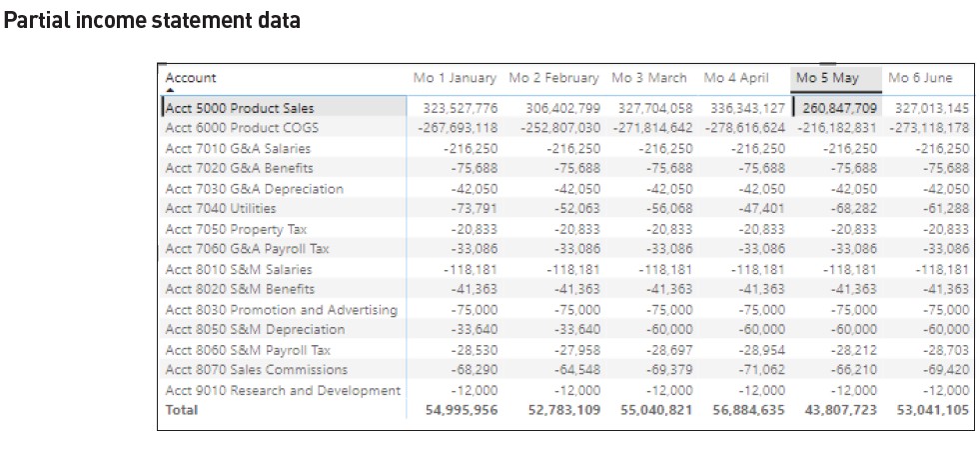Viewport: 980px width, 459px height.
Task: Select the Acct 5000 Product Sales row
Action: pos(240,108)
